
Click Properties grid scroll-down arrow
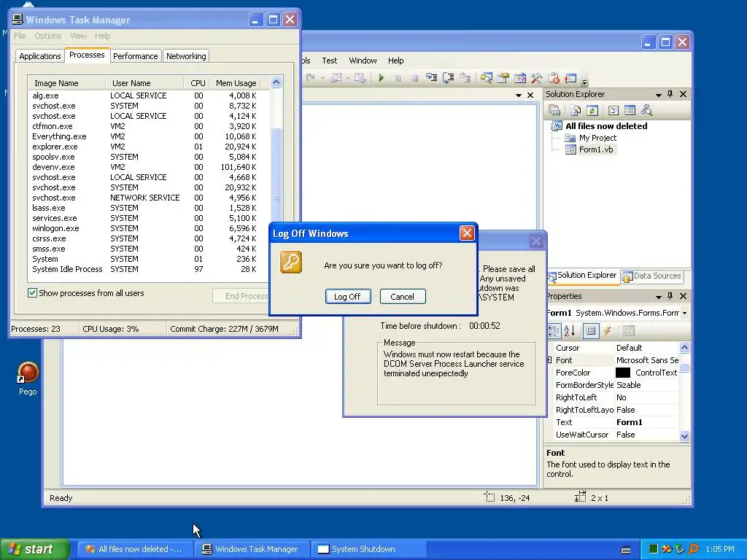[x=684, y=436]
